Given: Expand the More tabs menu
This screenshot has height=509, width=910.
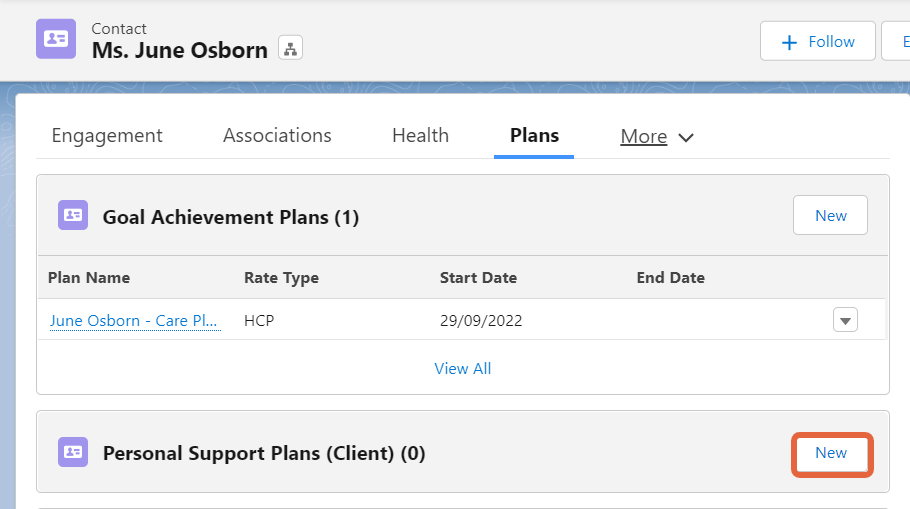Looking at the screenshot, I should [657, 136].
